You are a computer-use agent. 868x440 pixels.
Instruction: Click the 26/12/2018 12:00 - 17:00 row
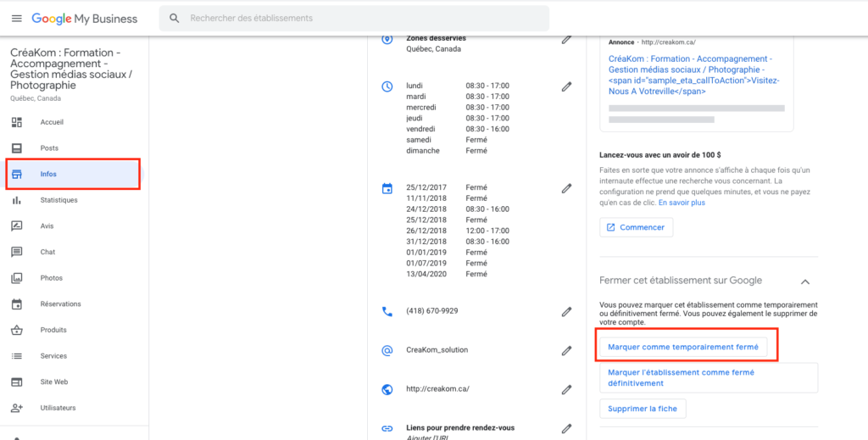[458, 231]
